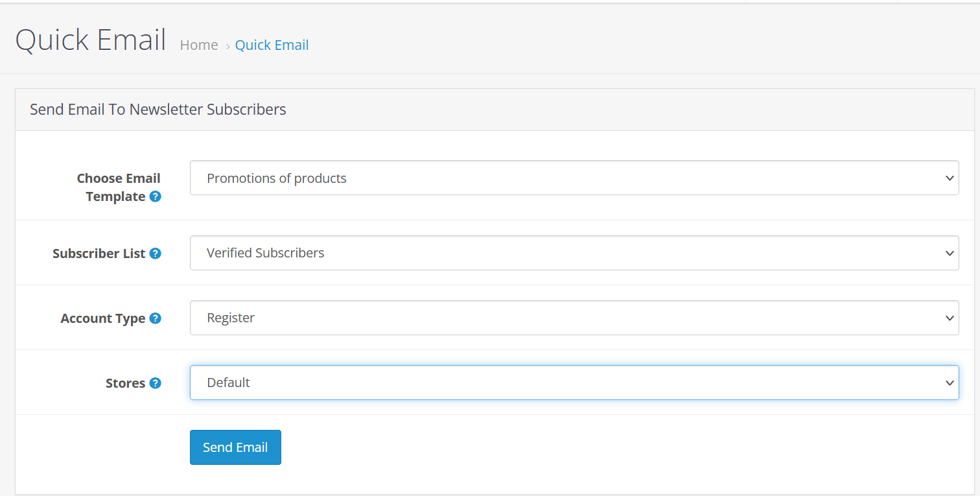
Task: Click the Account Type help icon
Action: (x=155, y=318)
